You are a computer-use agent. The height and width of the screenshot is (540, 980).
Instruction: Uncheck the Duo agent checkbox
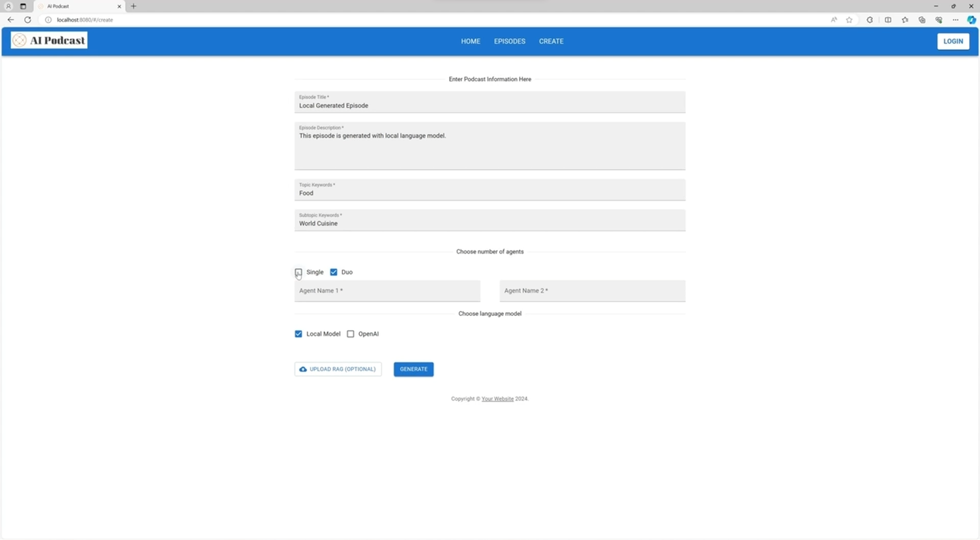[334, 272]
